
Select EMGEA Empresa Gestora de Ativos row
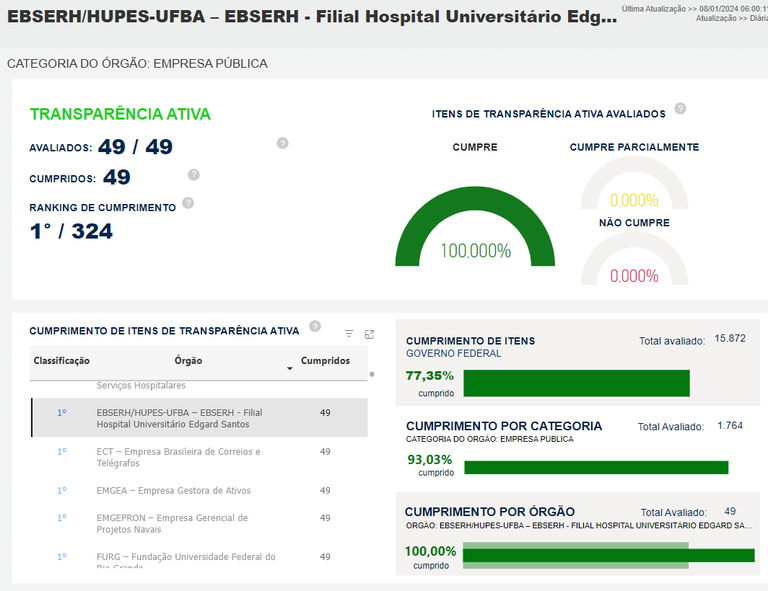[199, 490]
